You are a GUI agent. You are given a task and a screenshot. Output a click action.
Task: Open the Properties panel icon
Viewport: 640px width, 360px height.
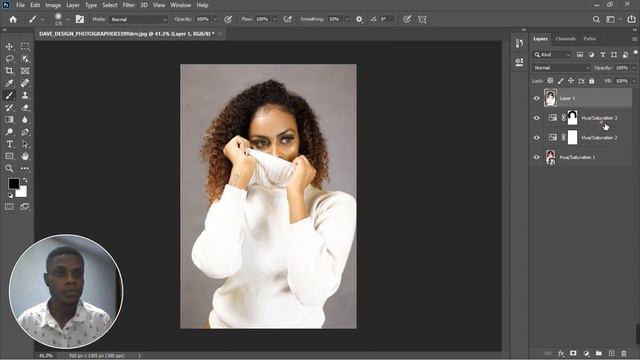[519, 62]
